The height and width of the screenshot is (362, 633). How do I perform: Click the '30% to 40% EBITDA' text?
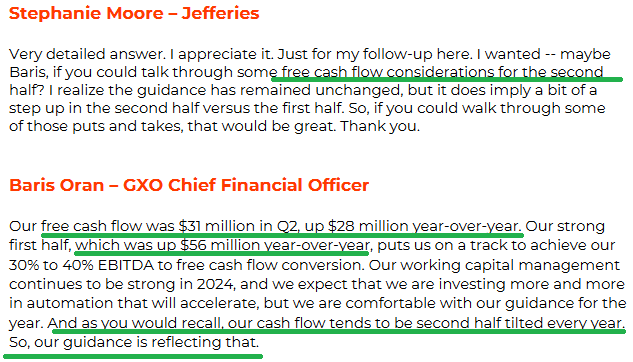[x=80, y=265]
